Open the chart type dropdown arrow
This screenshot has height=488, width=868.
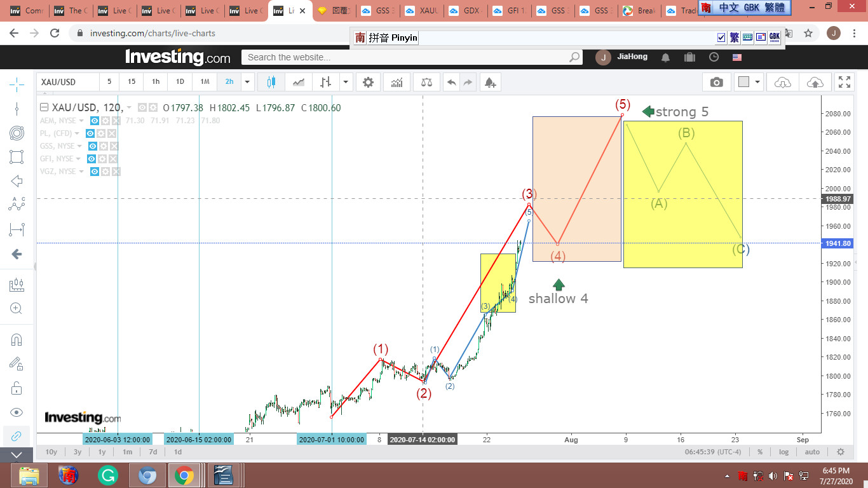point(346,82)
